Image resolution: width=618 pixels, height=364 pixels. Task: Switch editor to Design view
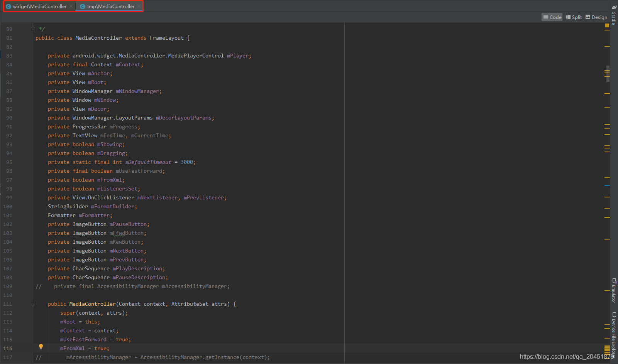click(596, 17)
